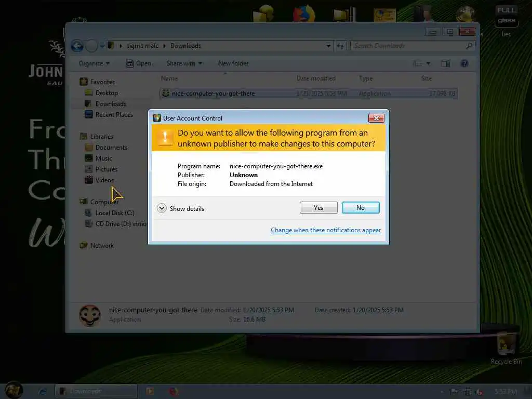
Task: Open media player taskbar icon
Action: pyautogui.click(x=150, y=391)
